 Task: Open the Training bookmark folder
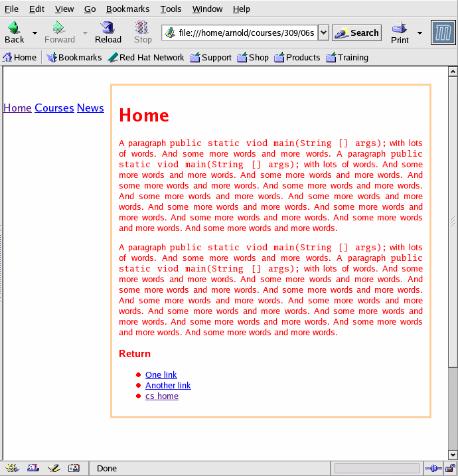(347, 57)
